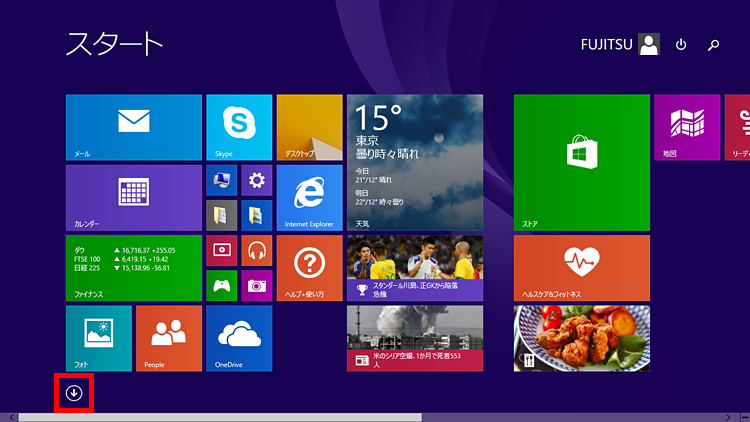Launch the Skype tile
Viewport: 750px width, 422px height.
(239, 127)
